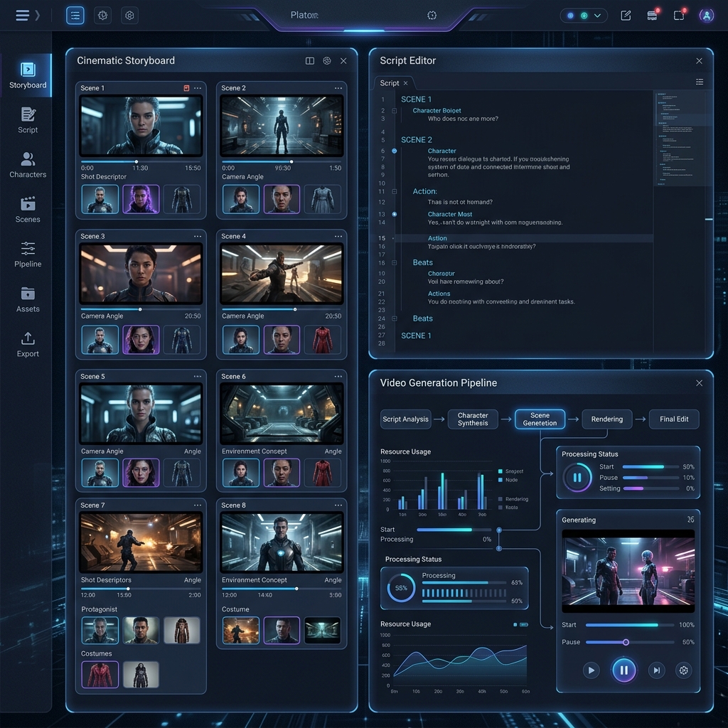This screenshot has height=728, width=728.
Task: Click the user profile avatar in top bar
Action: click(x=706, y=16)
